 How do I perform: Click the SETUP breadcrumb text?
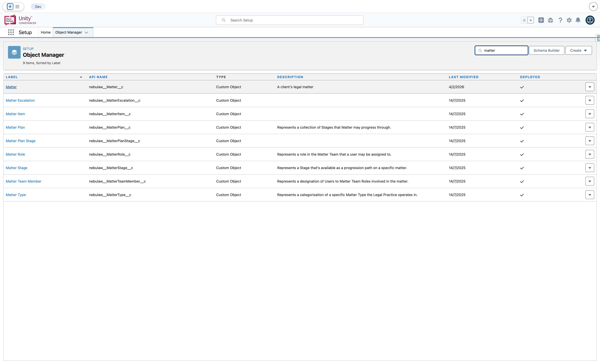(28, 49)
